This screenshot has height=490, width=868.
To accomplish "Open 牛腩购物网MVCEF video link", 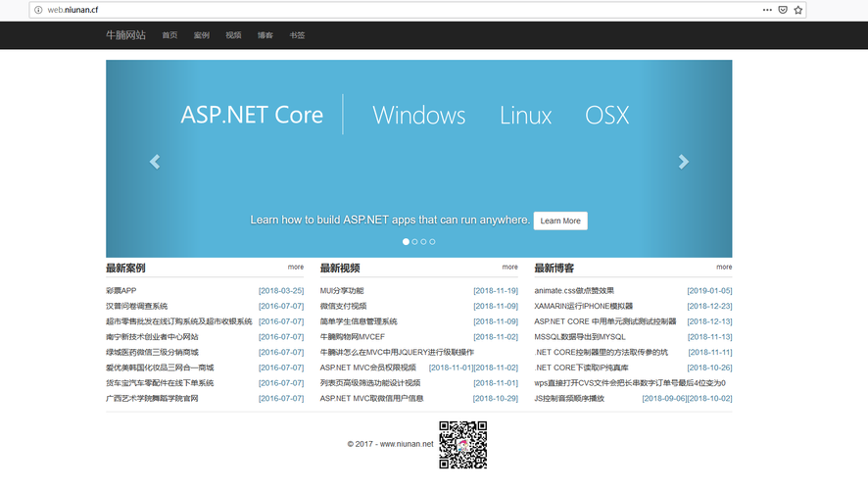I will pyautogui.click(x=352, y=337).
